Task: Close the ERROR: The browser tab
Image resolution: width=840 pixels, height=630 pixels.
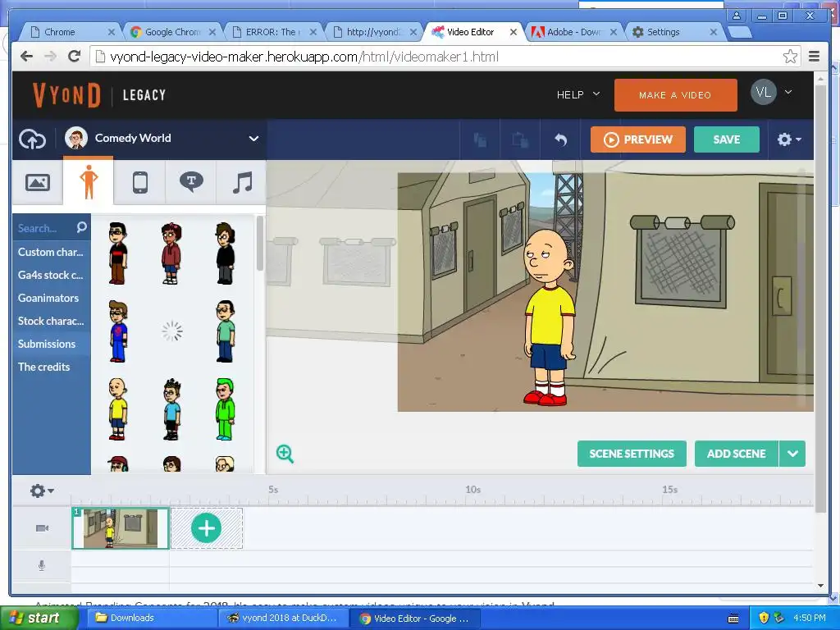Action: pos(313,32)
